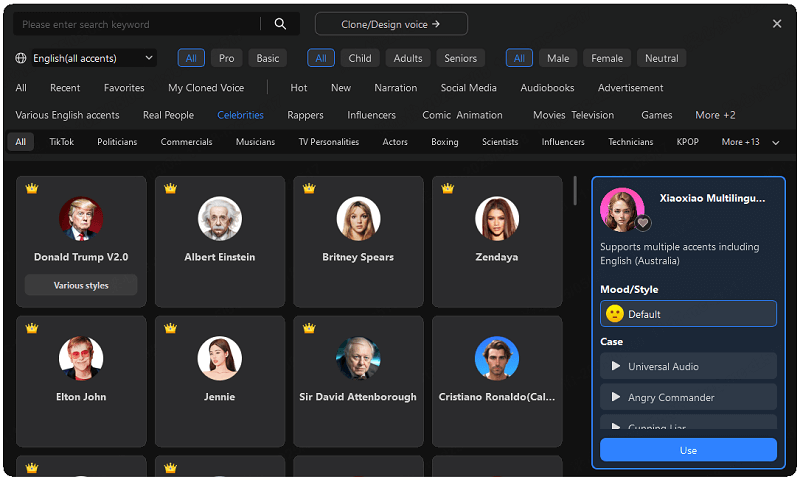
Task: Click the crown icon on Albert Einstein card
Action: tap(170, 189)
